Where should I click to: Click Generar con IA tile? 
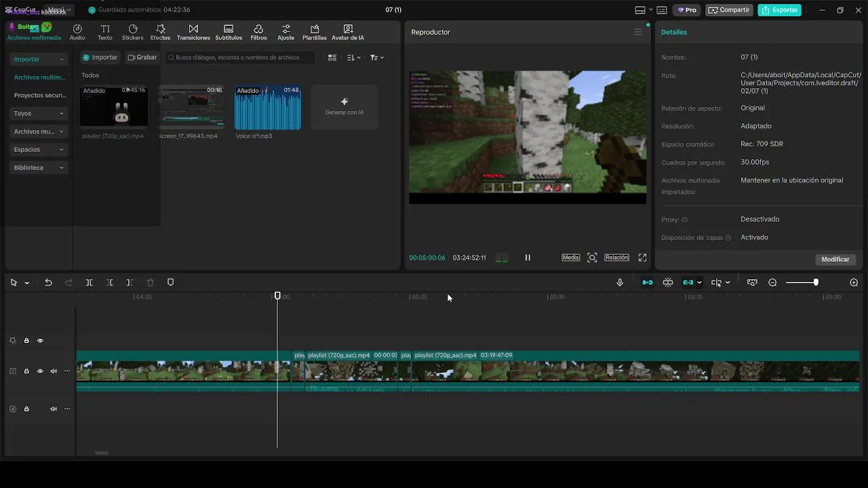(x=344, y=107)
